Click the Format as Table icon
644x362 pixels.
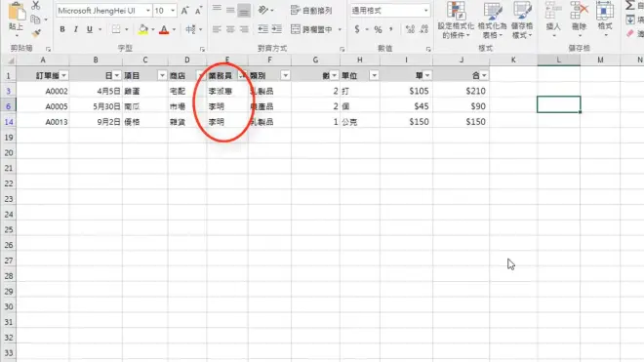pos(492,20)
